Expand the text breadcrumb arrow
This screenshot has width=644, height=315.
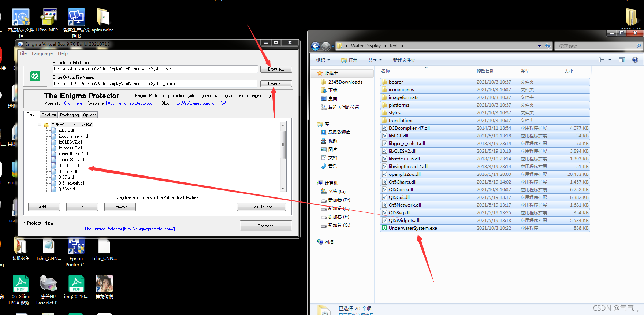[x=402, y=46]
